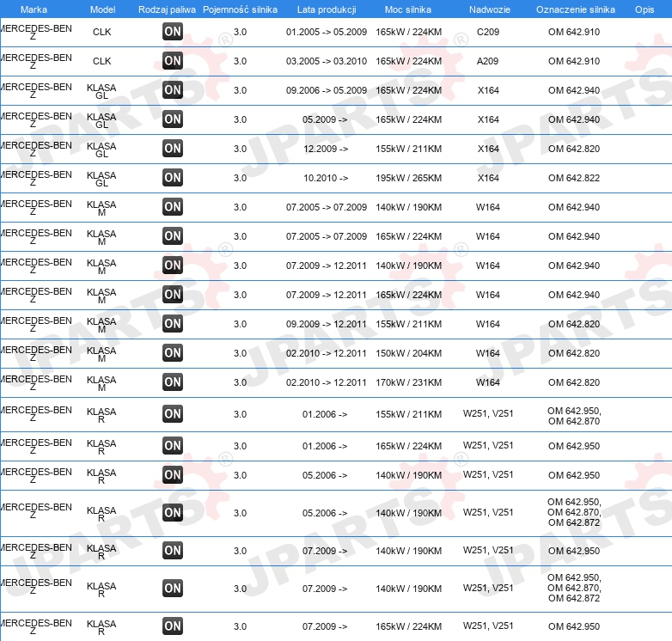Click ON badge for Klasa M 07.2005 165kW row

pos(173,235)
